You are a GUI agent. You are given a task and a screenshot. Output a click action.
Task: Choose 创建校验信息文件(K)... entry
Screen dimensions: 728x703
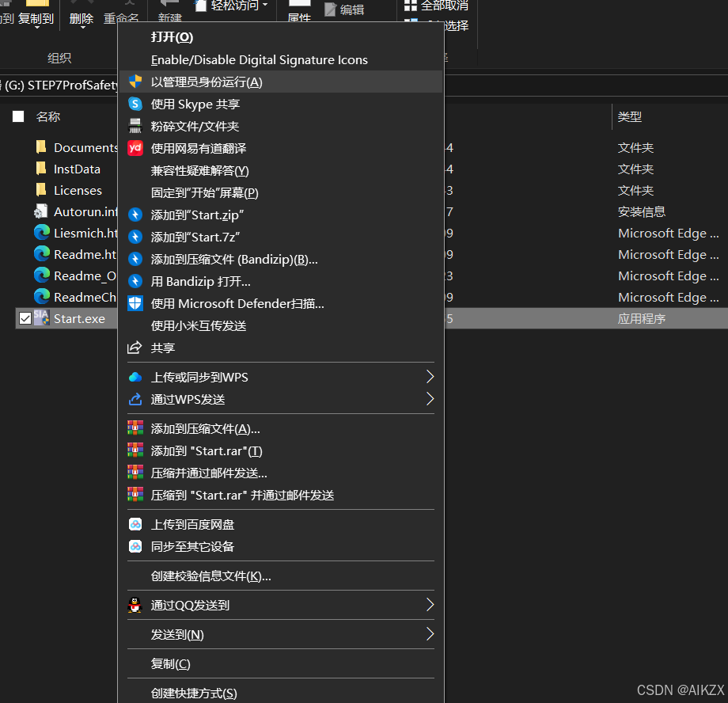point(210,576)
